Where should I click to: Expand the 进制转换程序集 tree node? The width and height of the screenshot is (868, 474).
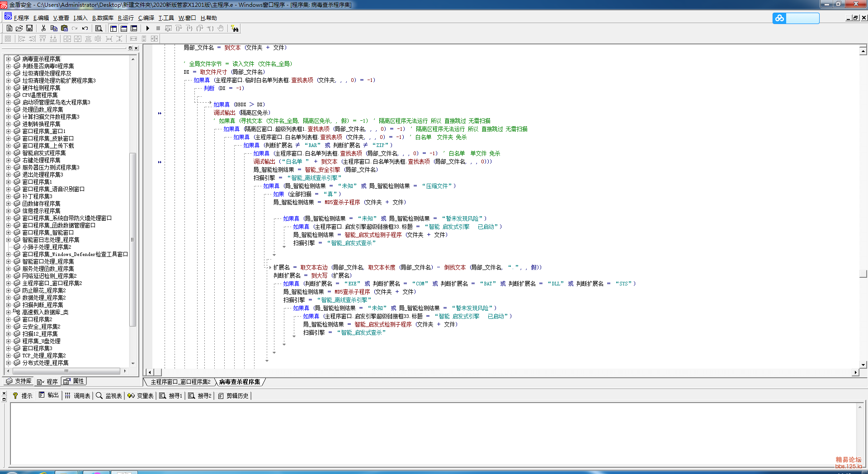click(8, 124)
